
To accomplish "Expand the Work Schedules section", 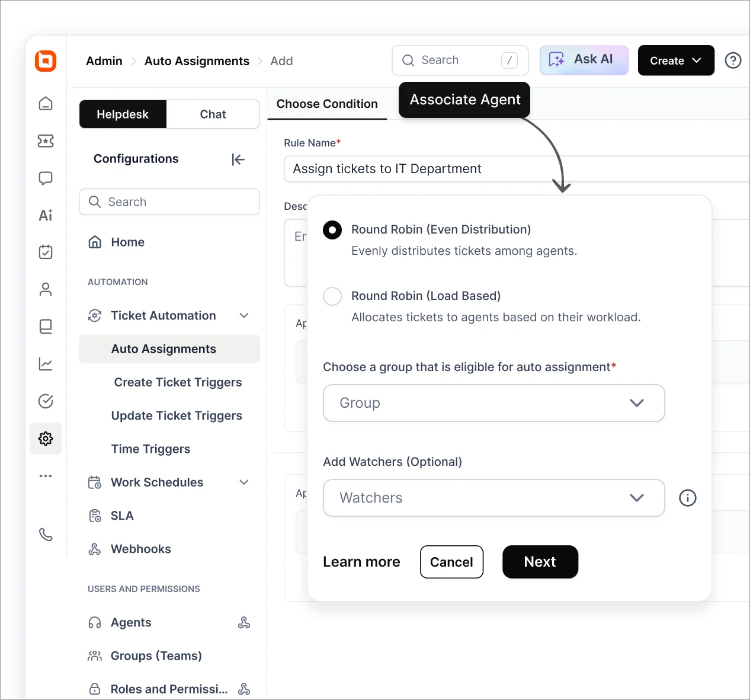I will (244, 482).
